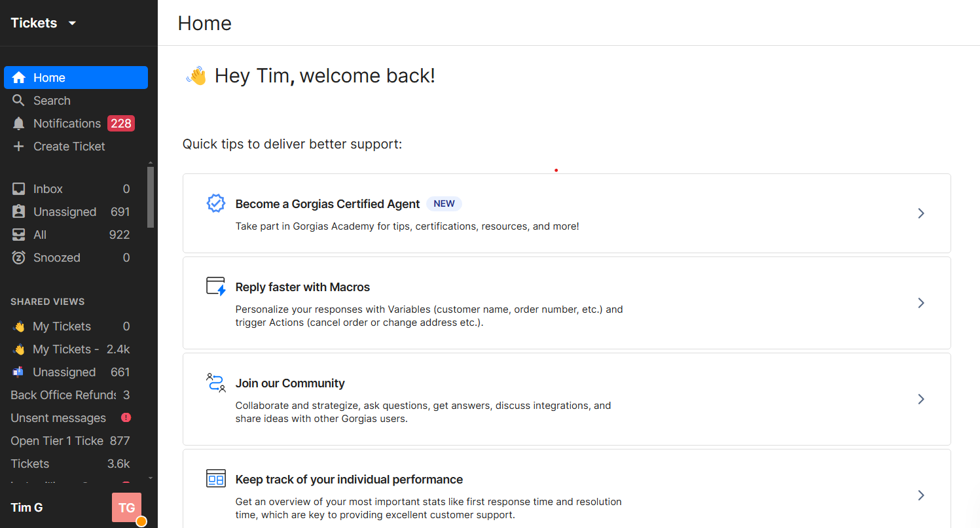Expand the Reply faster with Macros chevron
This screenshot has width=980, height=528.
point(920,303)
